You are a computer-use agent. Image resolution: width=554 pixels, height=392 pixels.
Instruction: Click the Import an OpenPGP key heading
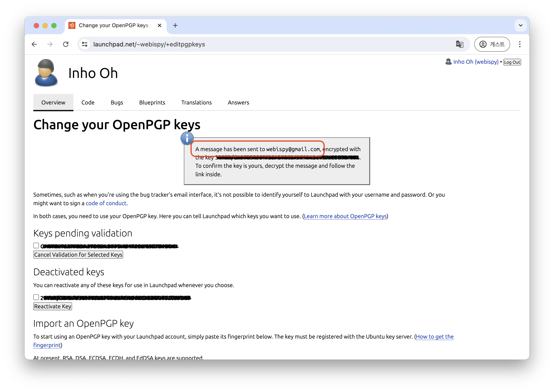click(x=83, y=323)
